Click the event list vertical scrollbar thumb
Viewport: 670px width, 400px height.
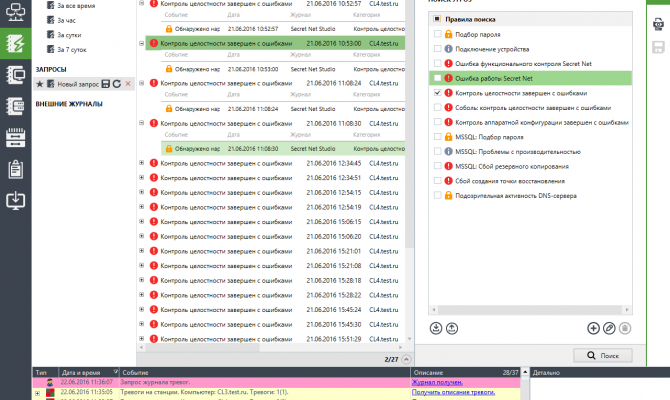(x=409, y=126)
